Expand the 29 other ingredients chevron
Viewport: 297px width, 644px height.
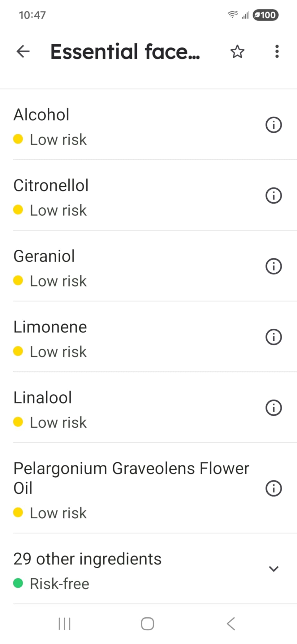coord(274,569)
